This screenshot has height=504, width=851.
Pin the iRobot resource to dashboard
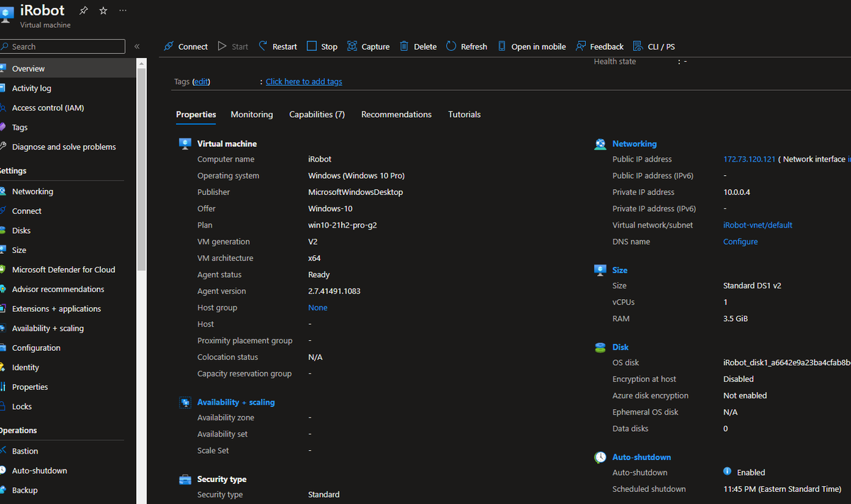84,11
